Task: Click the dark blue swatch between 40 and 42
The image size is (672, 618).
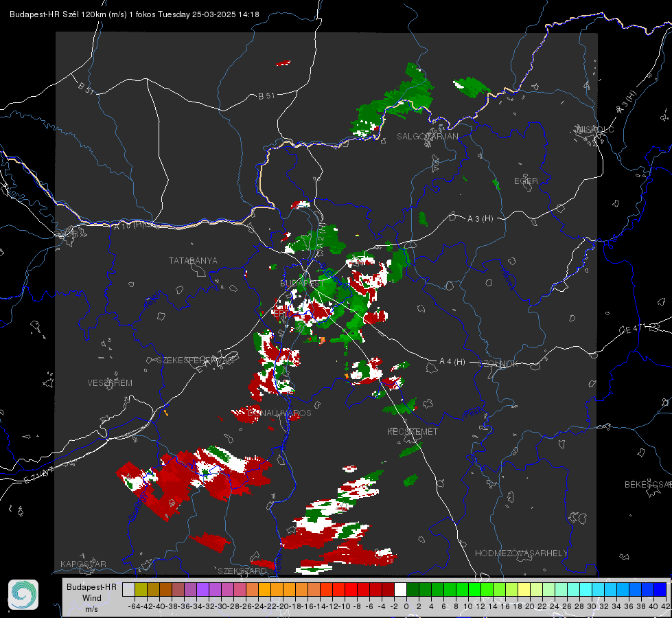Action: (x=660, y=589)
